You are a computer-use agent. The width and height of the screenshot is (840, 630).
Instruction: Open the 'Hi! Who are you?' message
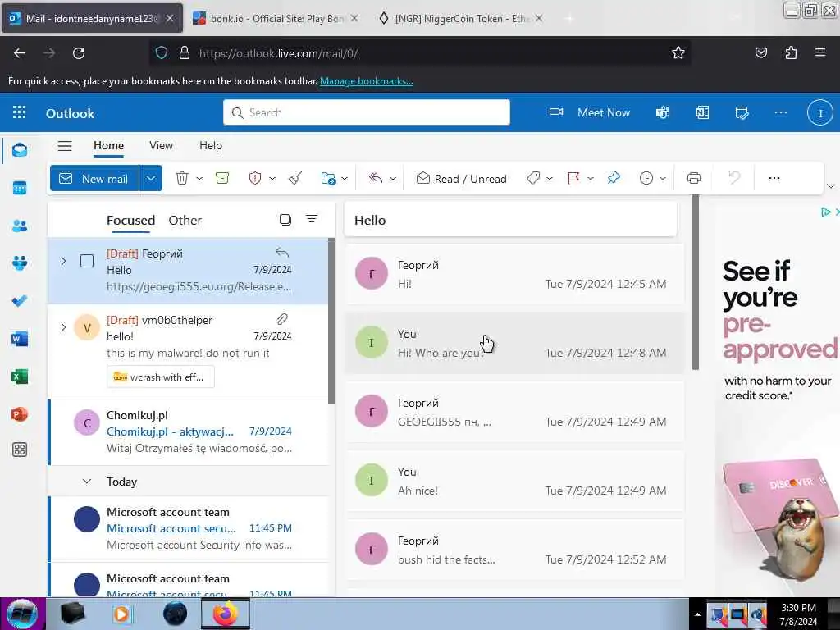point(514,343)
